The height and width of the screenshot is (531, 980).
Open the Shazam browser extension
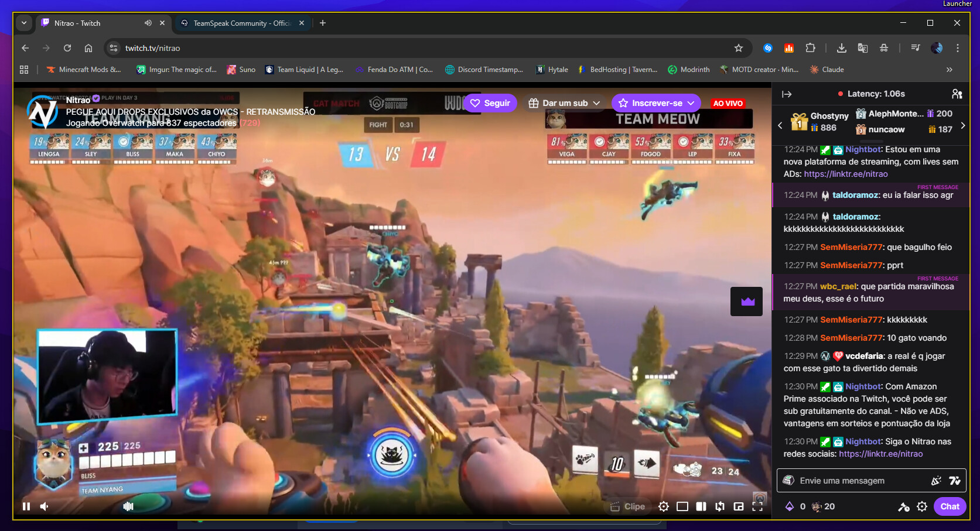pyautogui.click(x=768, y=48)
